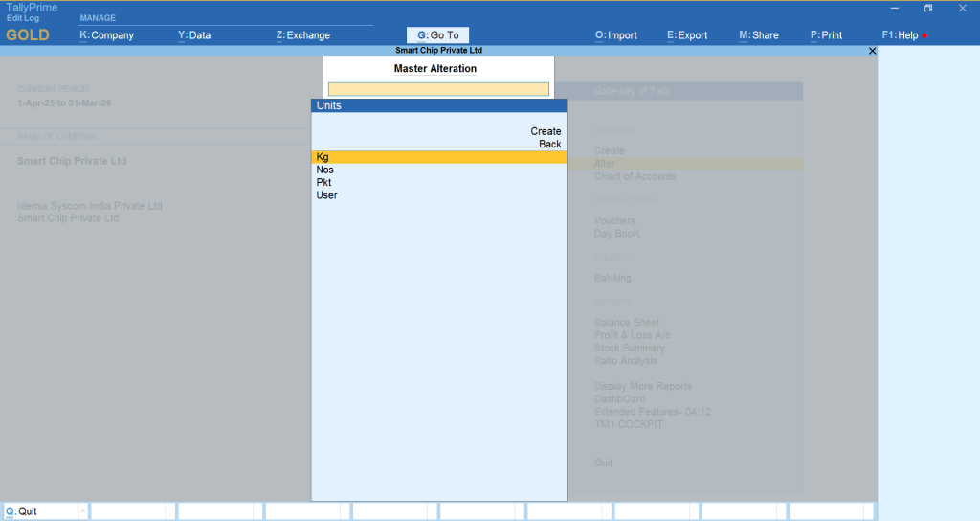980x521 pixels.
Task: Choose Create in the Units list
Action: coord(546,131)
